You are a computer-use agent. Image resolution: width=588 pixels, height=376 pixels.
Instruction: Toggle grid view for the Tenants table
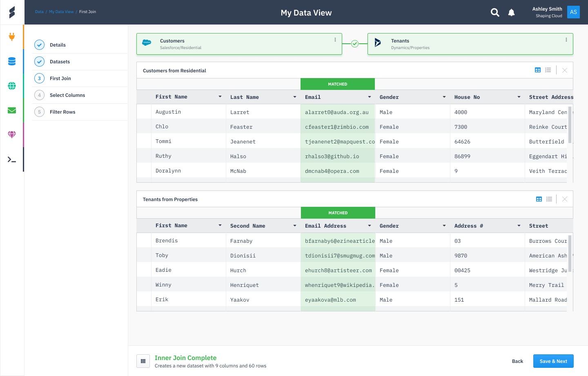(539, 199)
